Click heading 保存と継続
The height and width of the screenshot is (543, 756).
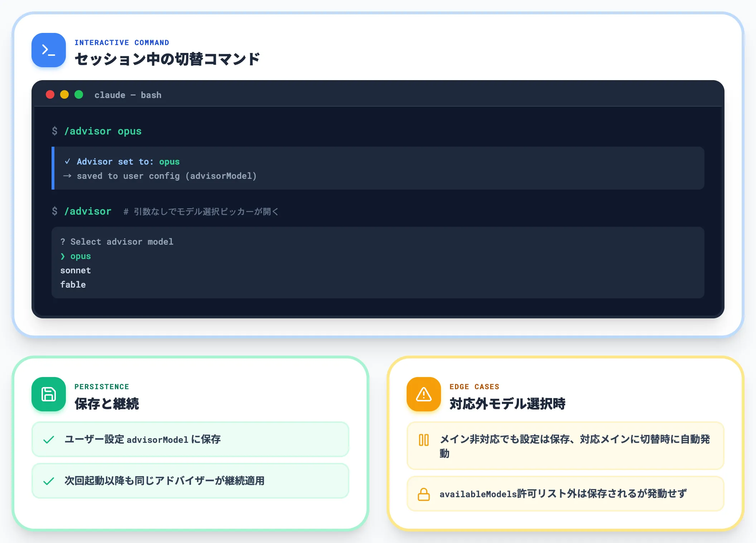click(107, 403)
